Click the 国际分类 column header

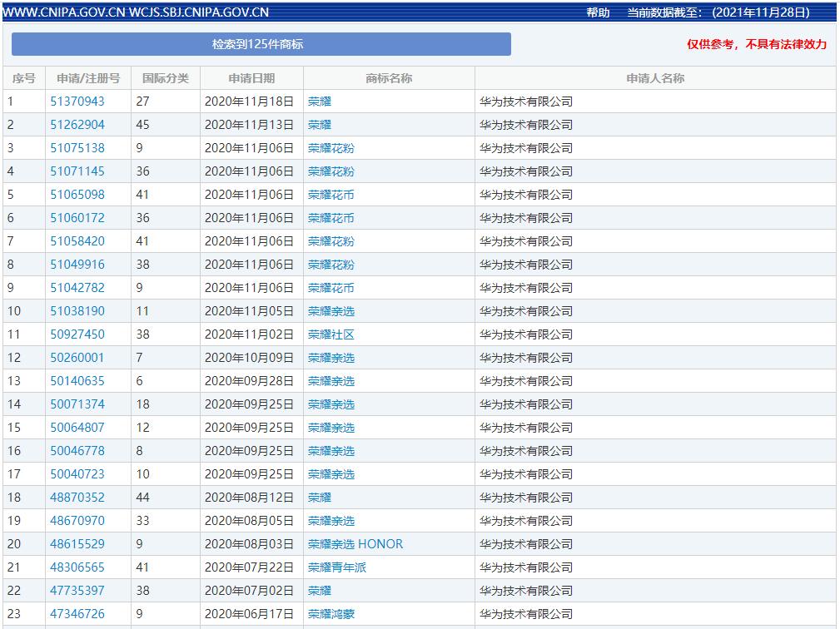pos(166,78)
